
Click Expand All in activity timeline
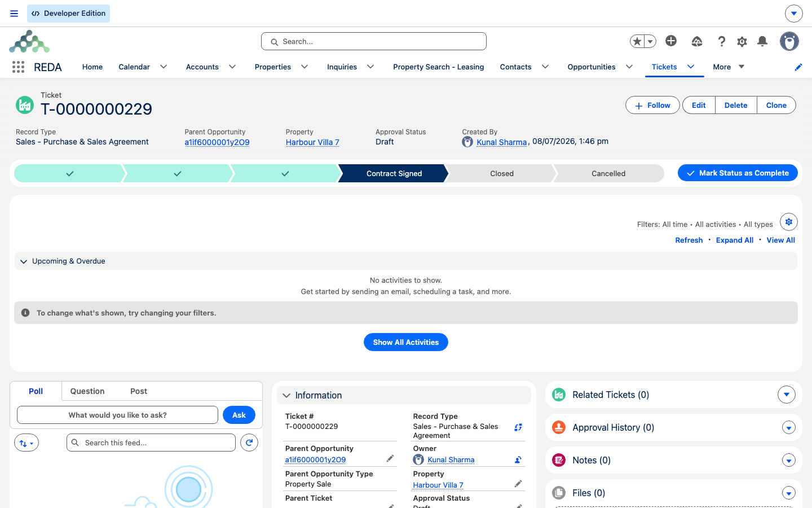pos(735,240)
